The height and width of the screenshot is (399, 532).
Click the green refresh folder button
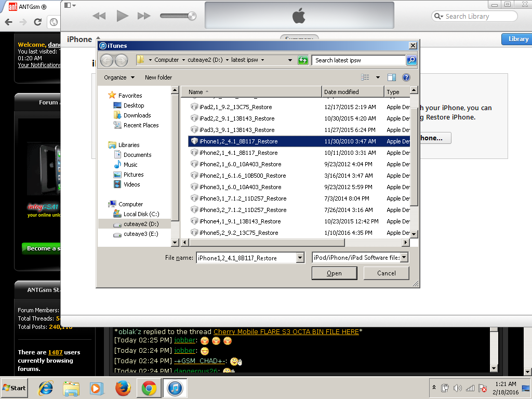pos(303,60)
